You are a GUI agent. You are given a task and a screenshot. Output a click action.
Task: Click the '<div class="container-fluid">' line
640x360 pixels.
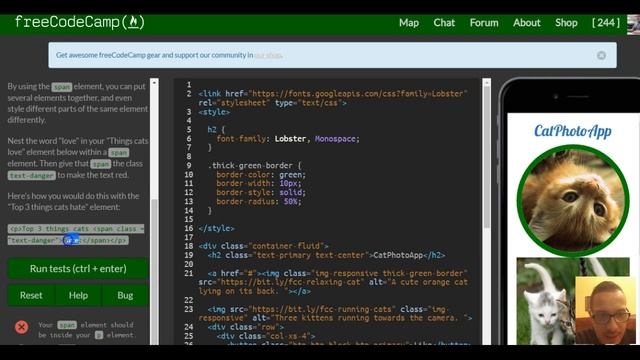pos(263,246)
